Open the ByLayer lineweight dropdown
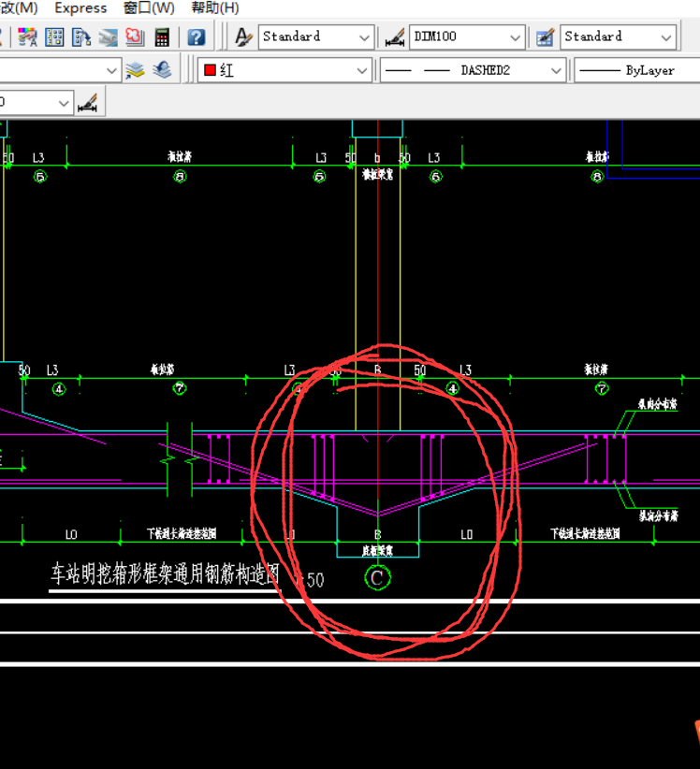Image resolution: width=700 pixels, height=769 pixels. (x=637, y=70)
